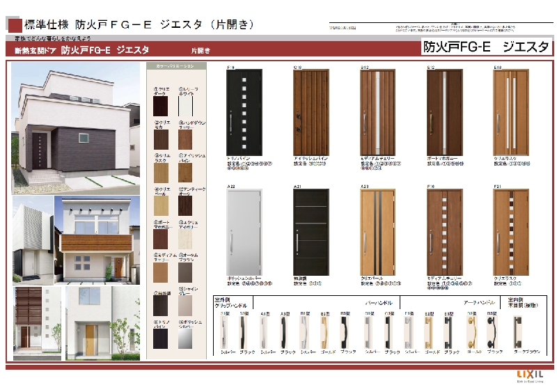Click the 片開き label in red banner
The height and width of the screenshot is (392, 557).
(x=201, y=51)
